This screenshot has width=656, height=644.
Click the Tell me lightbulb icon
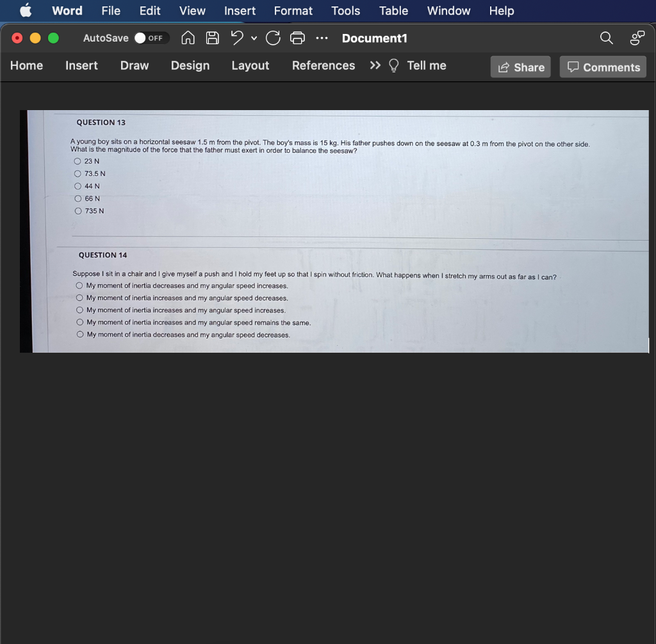(394, 65)
